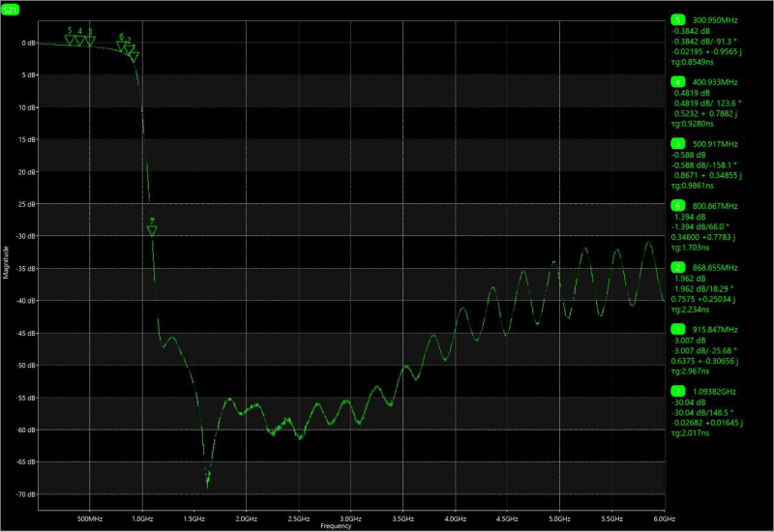
Task: Click the Magnitude axis label
Action: click(6, 262)
